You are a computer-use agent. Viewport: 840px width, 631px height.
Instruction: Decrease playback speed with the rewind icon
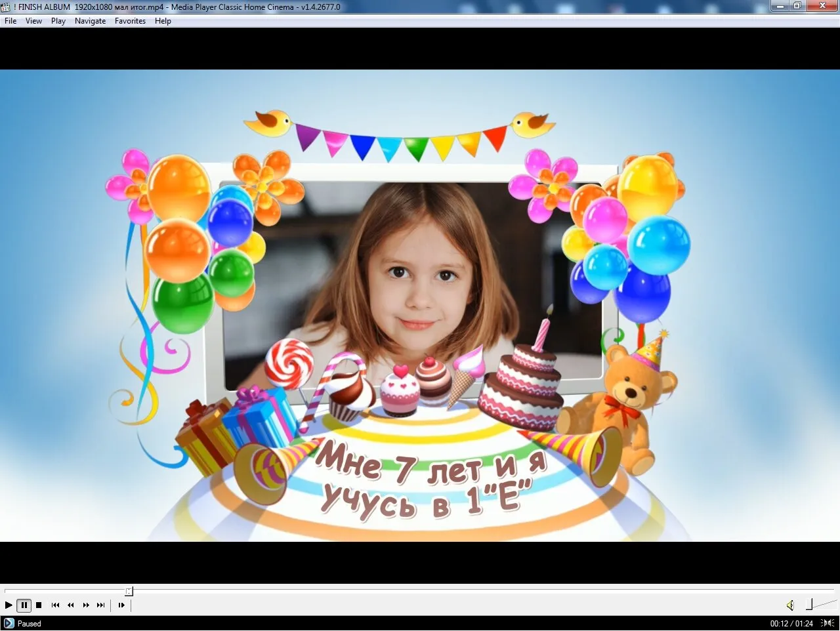(71, 605)
